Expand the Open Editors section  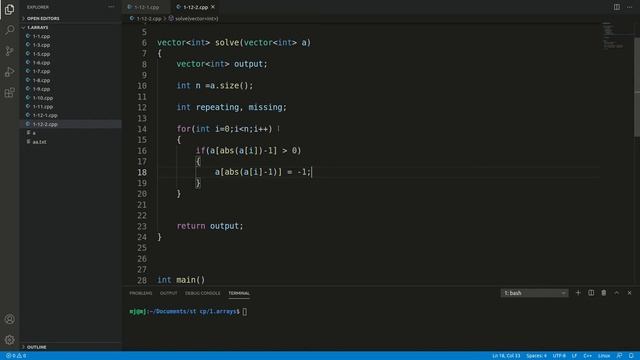pyautogui.click(x=43, y=18)
